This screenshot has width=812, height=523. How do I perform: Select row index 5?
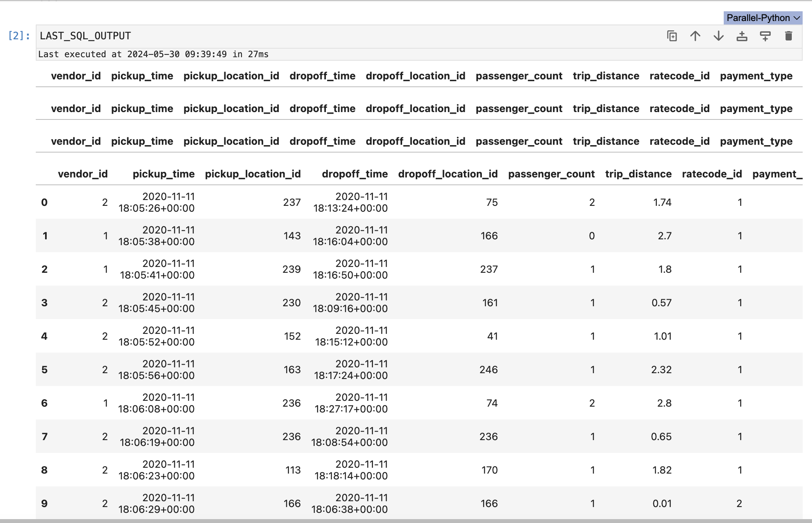(x=45, y=370)
